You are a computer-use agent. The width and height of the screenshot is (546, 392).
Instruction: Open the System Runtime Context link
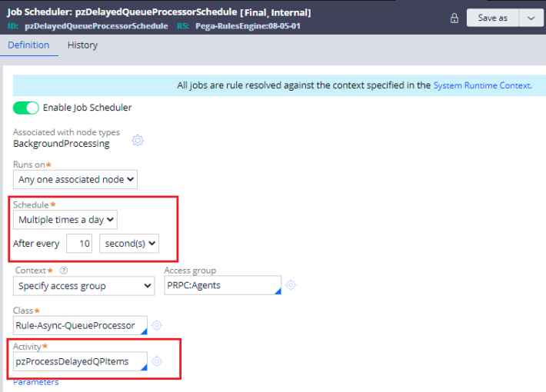click(x=482, y=85)
